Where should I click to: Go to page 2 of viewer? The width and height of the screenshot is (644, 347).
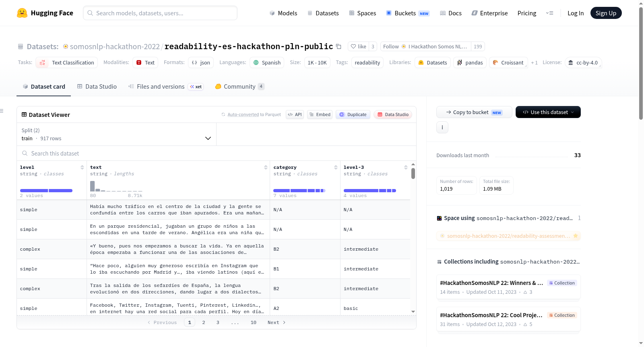tap(204, 322)
